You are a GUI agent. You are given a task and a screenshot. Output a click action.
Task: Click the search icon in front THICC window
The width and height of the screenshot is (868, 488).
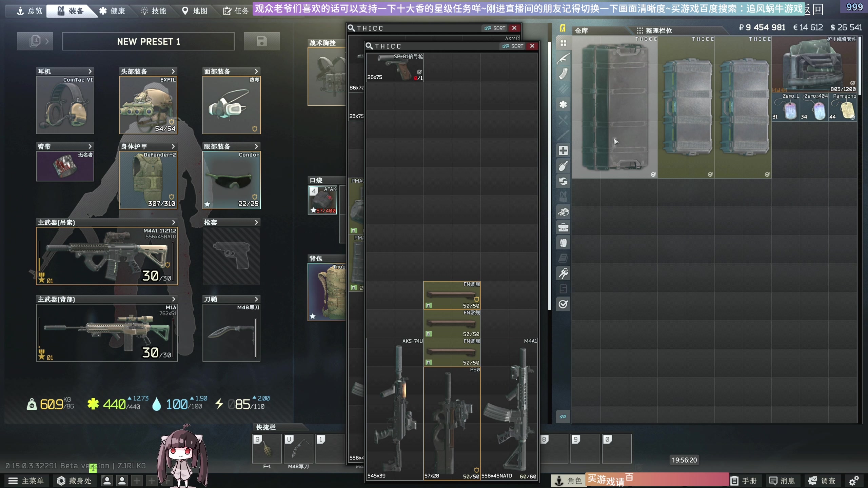coord(369,46)
